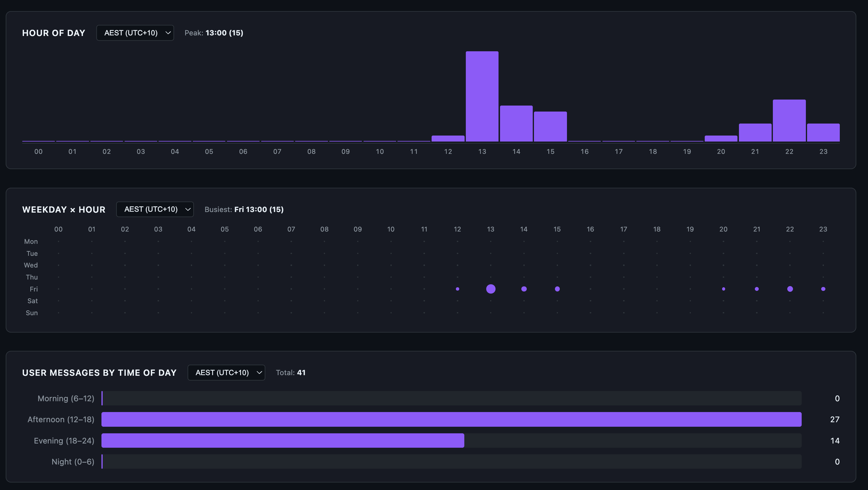This screenshot has height=490, width=868.
Task: Click the hour 15 bar
Action: 550,126
